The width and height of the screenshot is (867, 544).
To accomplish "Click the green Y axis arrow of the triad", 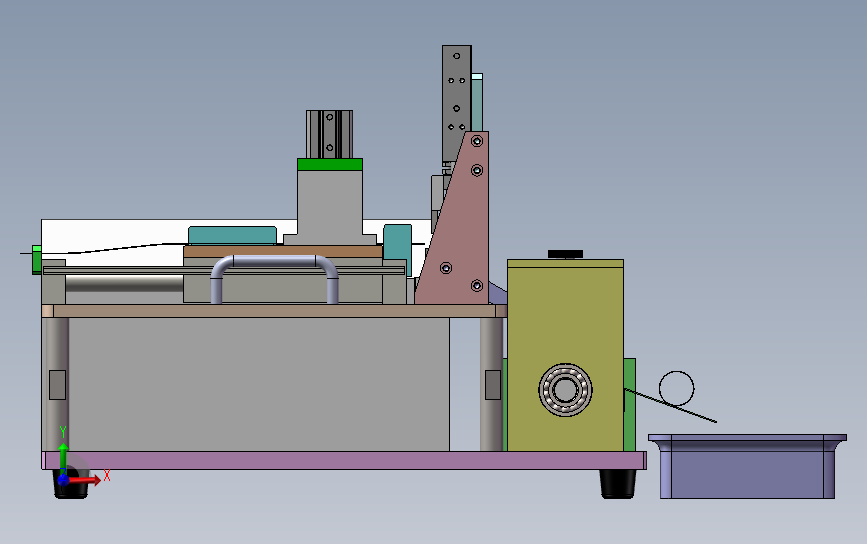I will (63, 456).
